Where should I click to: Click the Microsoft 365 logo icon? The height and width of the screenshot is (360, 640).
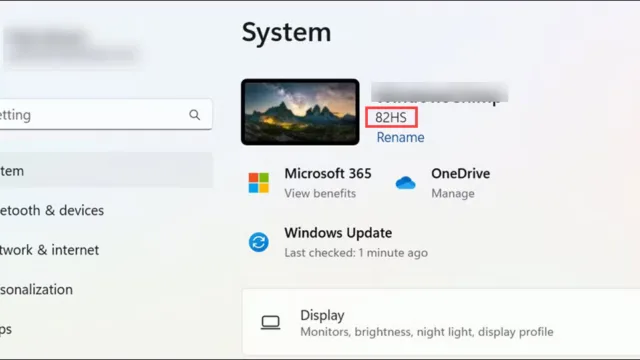pos(259,182)
